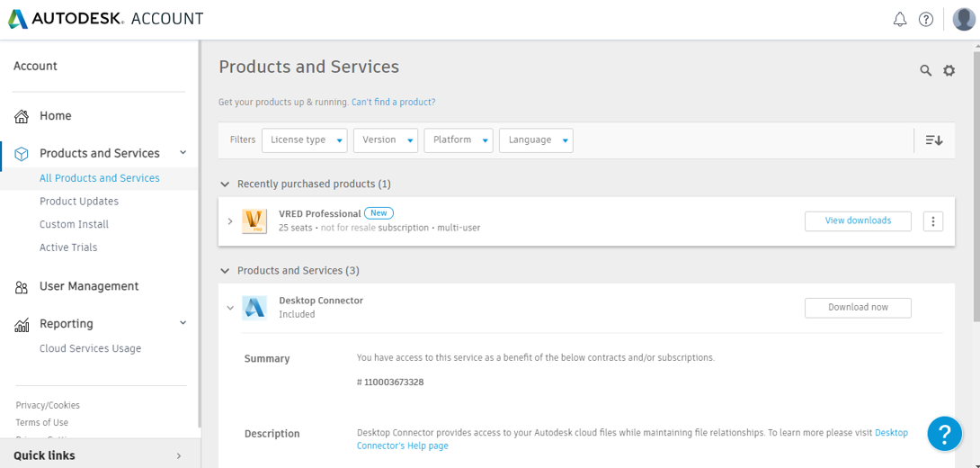Screen dimensions: 980x468
Task: Open the settings gear icon
Action: [x=949, y=70]
